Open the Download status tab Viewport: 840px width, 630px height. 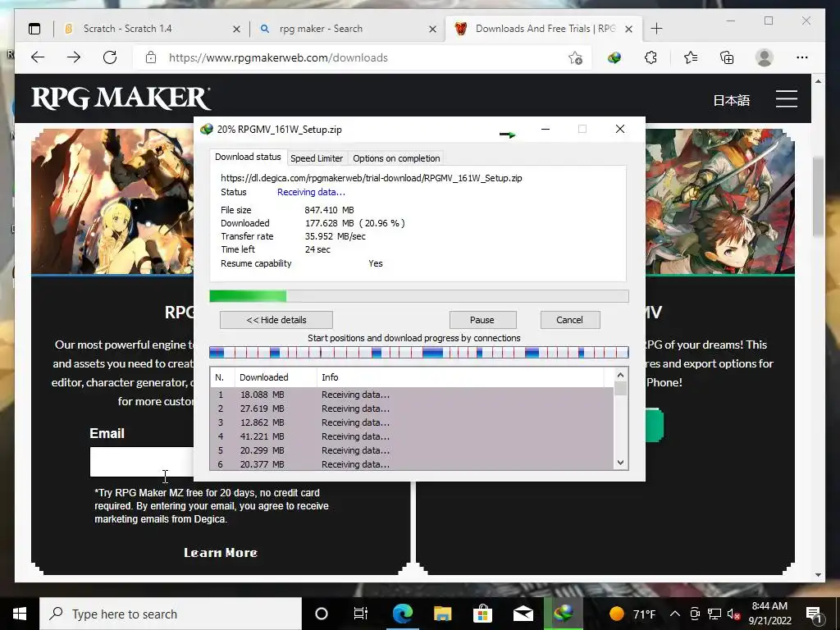click(248, 157)
